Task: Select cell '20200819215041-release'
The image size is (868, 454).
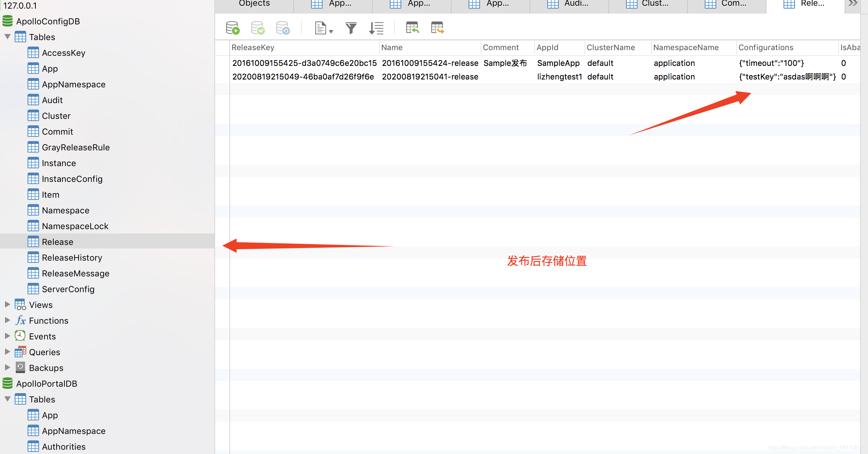Action: pos(430,77)
